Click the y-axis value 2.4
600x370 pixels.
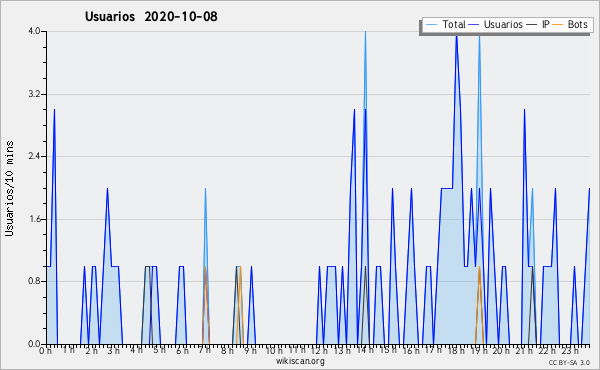click(34, 156)
